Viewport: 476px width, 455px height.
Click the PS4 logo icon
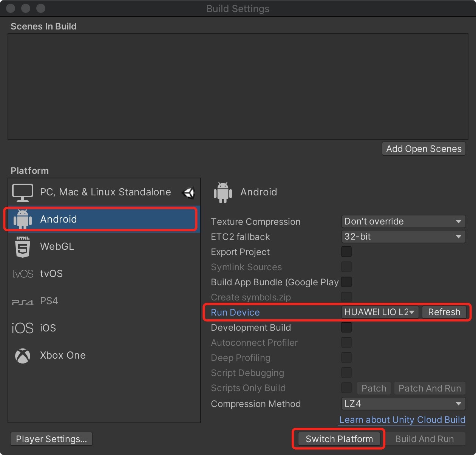coord(23,302)
